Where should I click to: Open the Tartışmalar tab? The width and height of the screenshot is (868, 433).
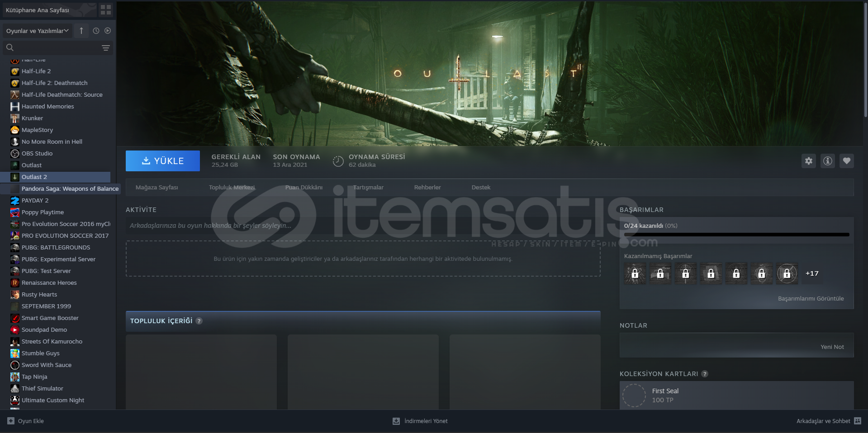pos(368,187)
